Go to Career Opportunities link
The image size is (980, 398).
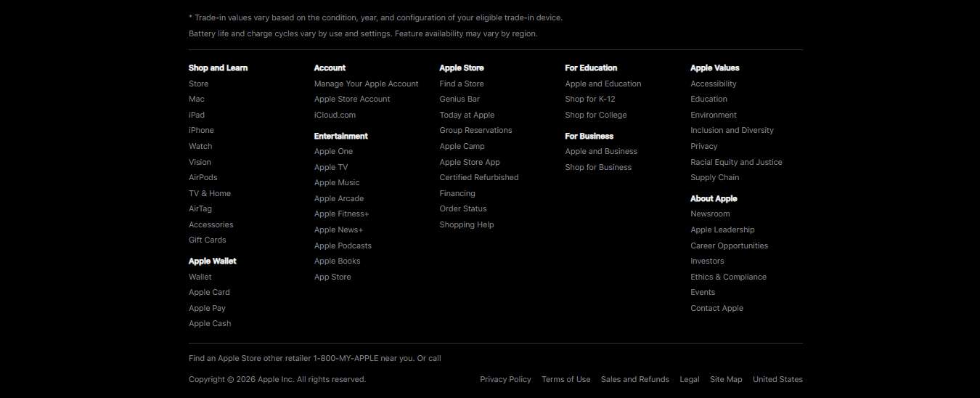coord(729,245)
